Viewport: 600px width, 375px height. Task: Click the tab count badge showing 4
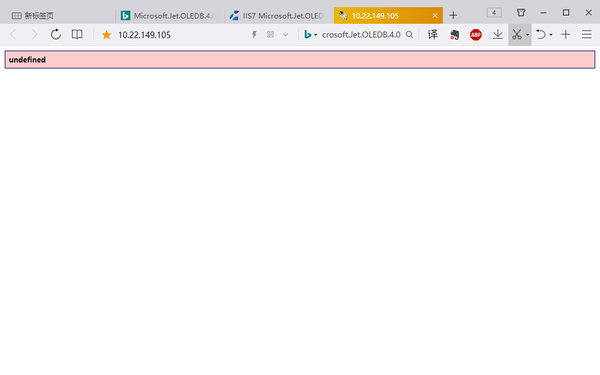[x=494, y=13]
